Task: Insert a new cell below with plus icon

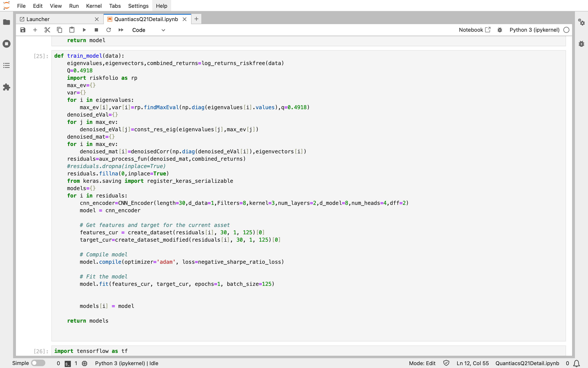Action: point(35,30)
